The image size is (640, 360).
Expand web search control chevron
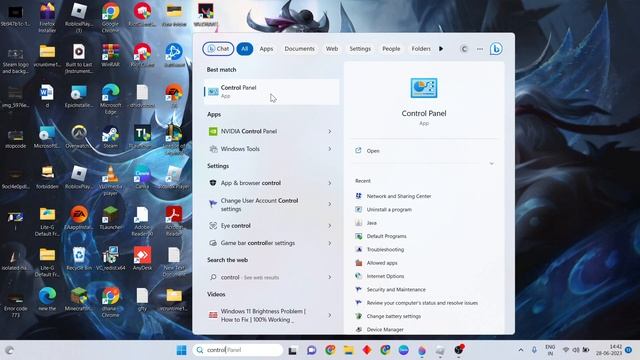pyautogui.click(x=330, y=277)
